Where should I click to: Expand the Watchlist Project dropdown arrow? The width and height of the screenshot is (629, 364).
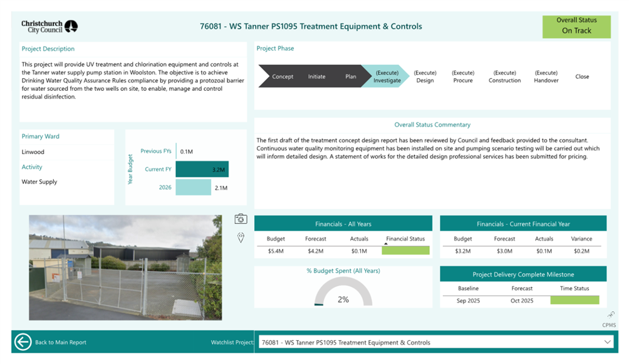point(607,342)
